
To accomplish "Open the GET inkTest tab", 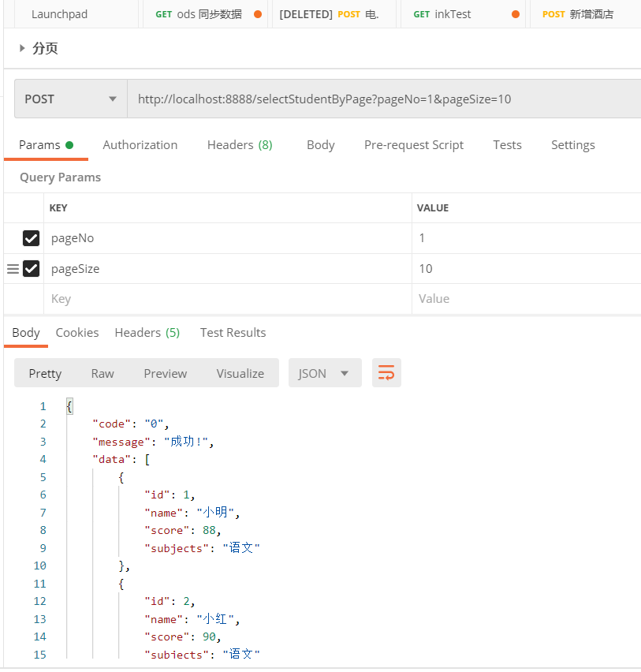I will pos(463,14).
